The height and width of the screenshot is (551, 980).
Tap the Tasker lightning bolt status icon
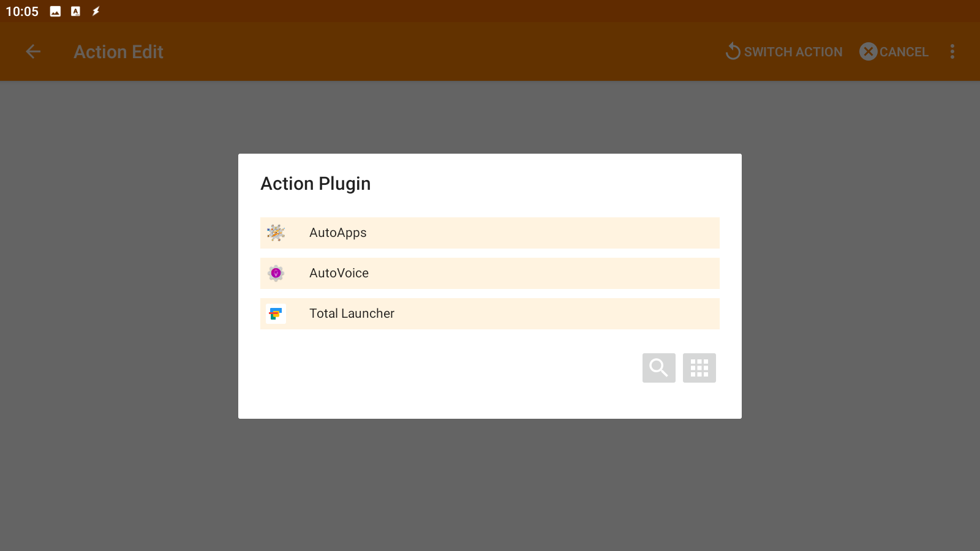pyautogui.click(x=96, y=12)
